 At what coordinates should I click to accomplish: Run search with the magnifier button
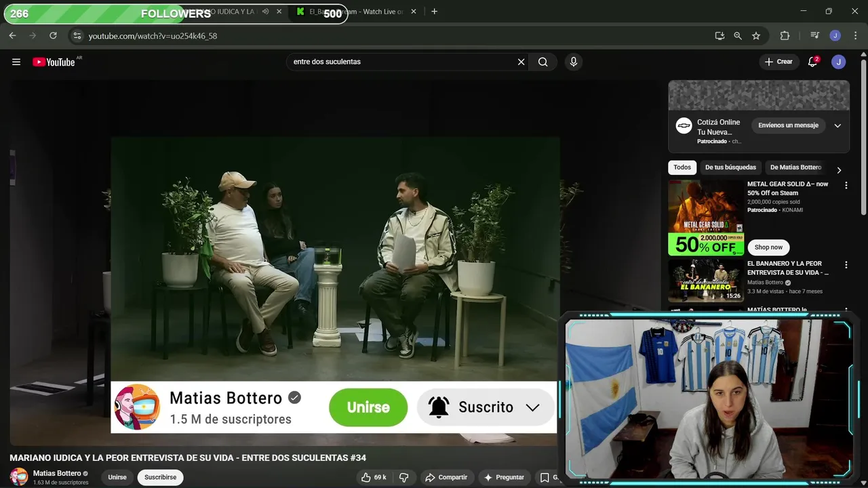coord(543,62)
